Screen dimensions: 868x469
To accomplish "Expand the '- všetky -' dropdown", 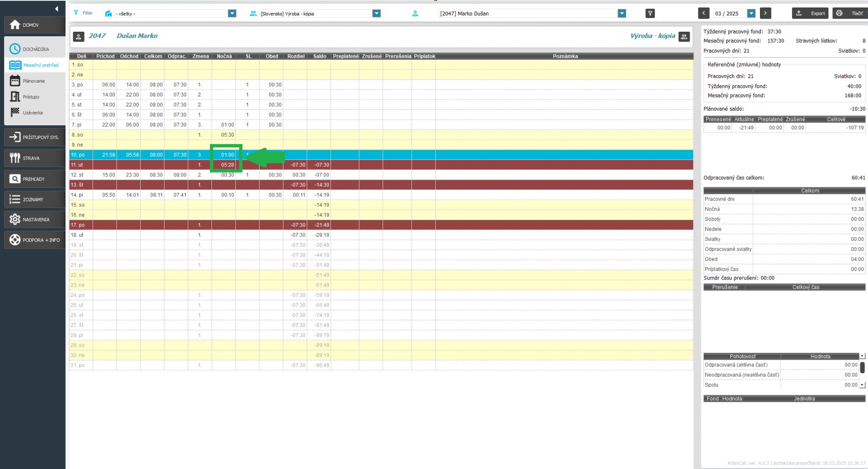I will [232, 14].
